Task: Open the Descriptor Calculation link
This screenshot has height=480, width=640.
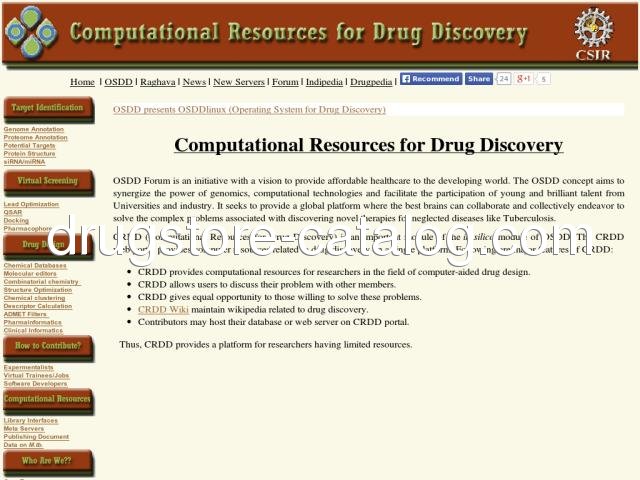Action: [38, 306]
